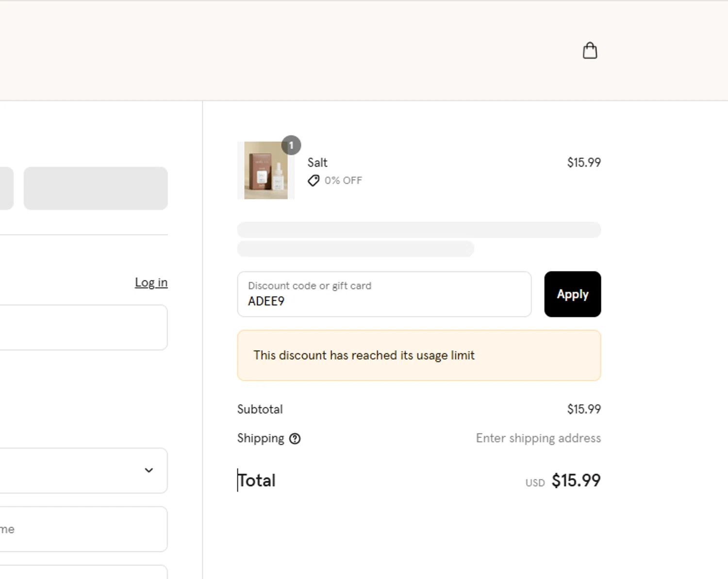Expand the dropdown with the chevron arrow

[83, 470]
